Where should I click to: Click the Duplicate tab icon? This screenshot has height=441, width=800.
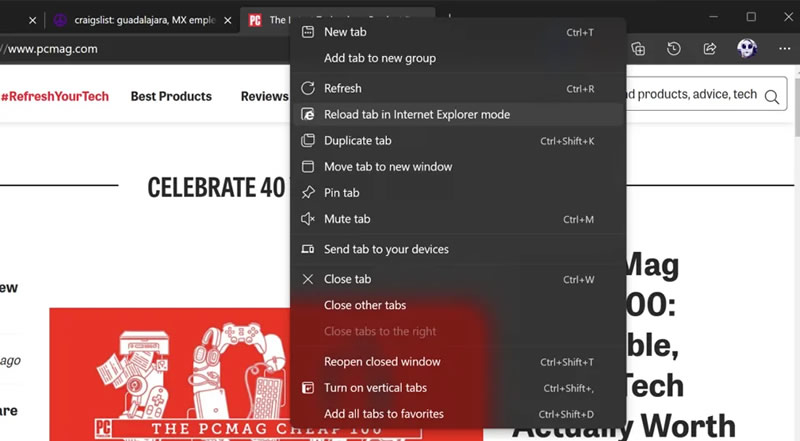pyautogui.click(x=308, y=141)
